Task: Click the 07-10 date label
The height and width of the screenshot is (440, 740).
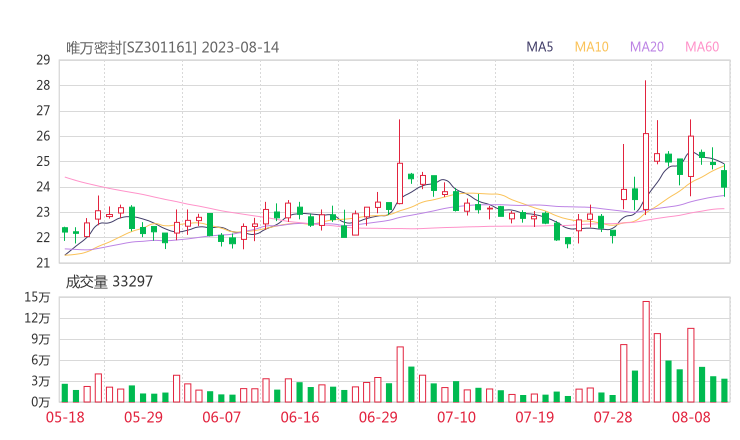Action: 456,417
